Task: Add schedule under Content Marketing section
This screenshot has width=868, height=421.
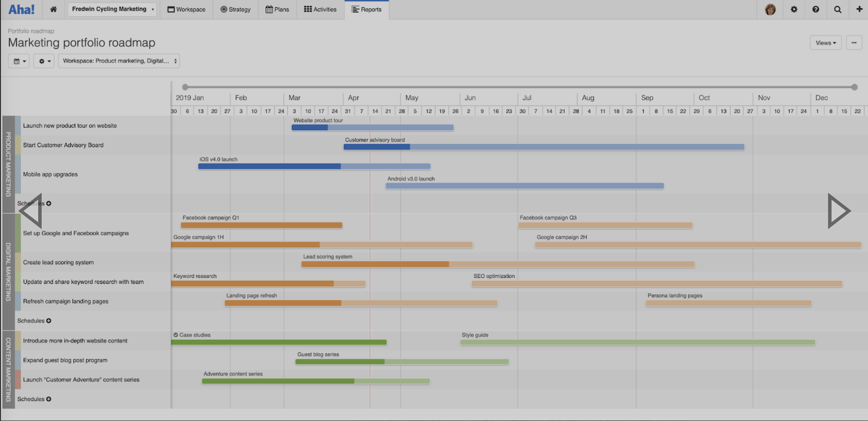Action: [49, 399]
